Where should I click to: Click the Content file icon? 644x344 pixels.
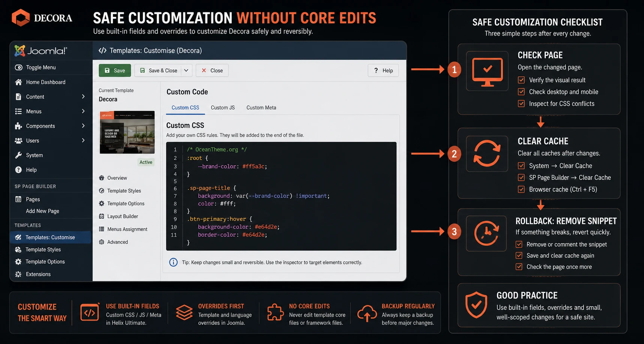(18, 97)
